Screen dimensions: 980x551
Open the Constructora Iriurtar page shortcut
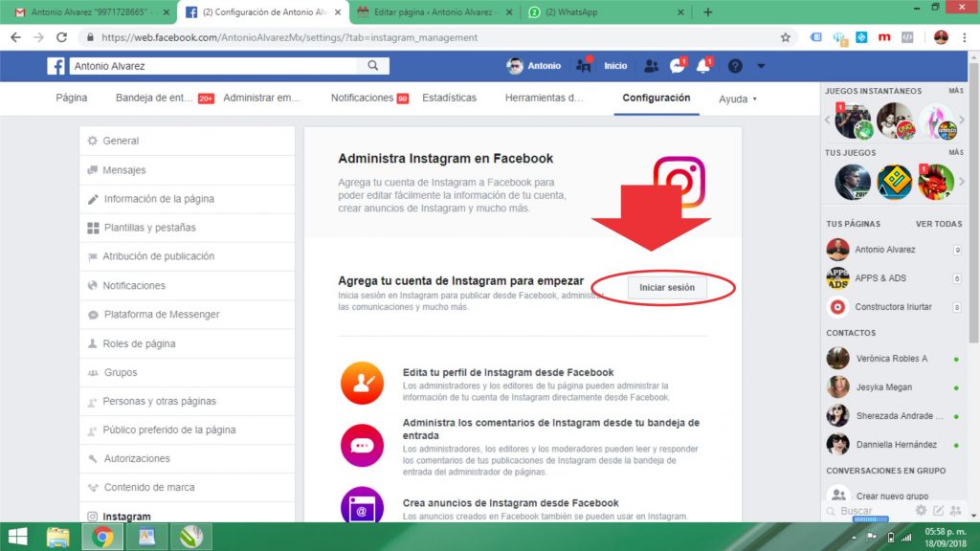coord(894,307)
